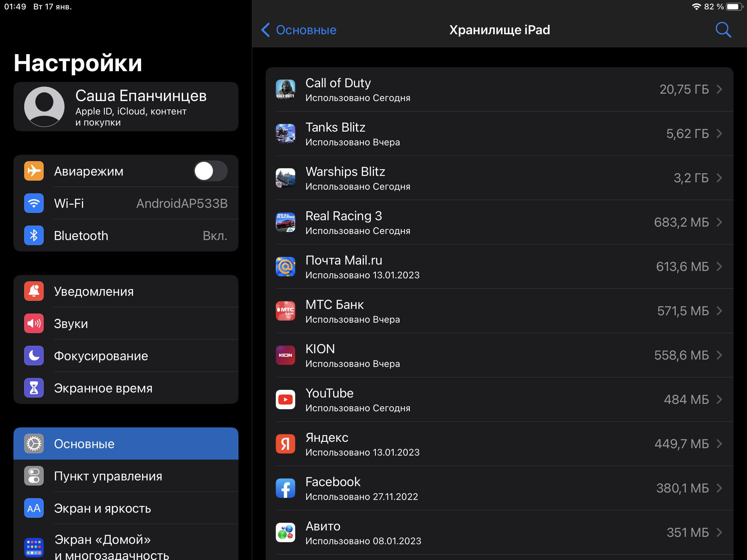The height and width of the screenshot is (560, 747).
Task: Open Звуки settings section
Action: click(126, 323)
